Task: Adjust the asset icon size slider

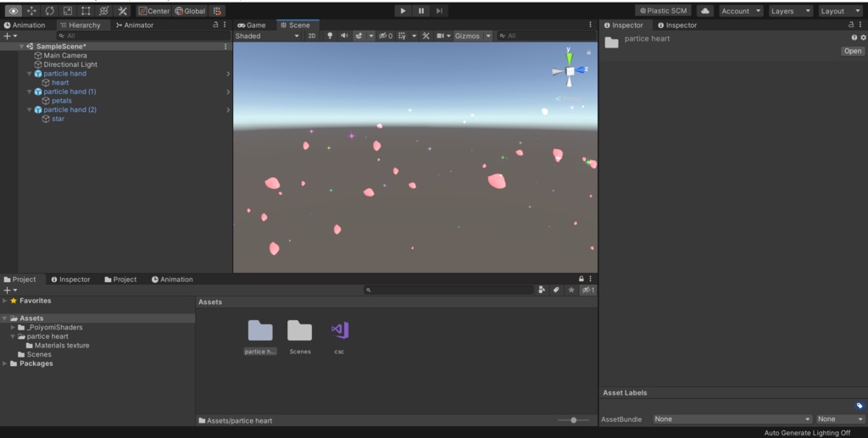Action: 574,420
